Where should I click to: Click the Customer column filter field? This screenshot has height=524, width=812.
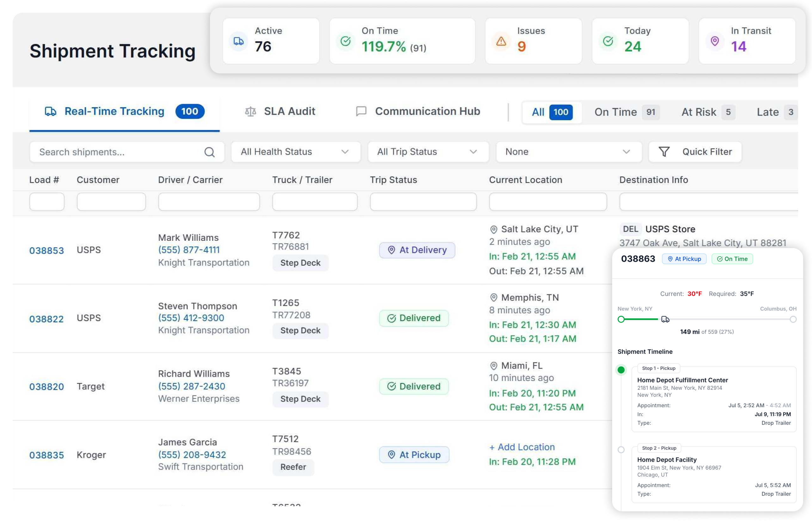coord(111,202)
